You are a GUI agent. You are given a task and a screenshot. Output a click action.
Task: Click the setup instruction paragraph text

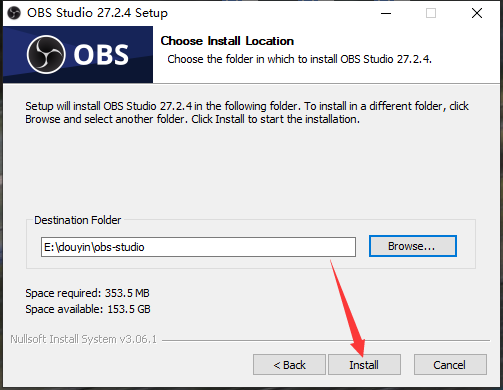click(247, 112)
